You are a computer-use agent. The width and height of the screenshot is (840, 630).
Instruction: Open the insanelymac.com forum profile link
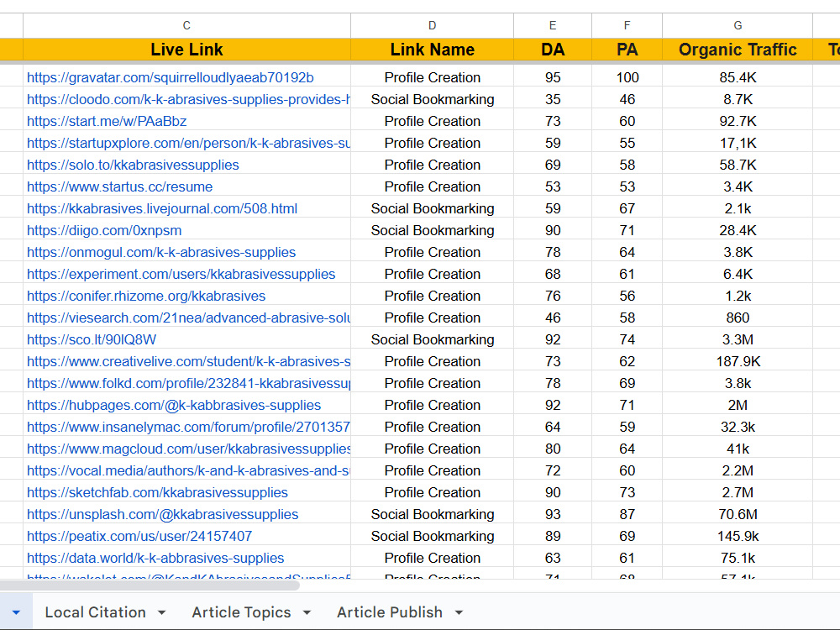pyautogui.click(x=188, y=428)
